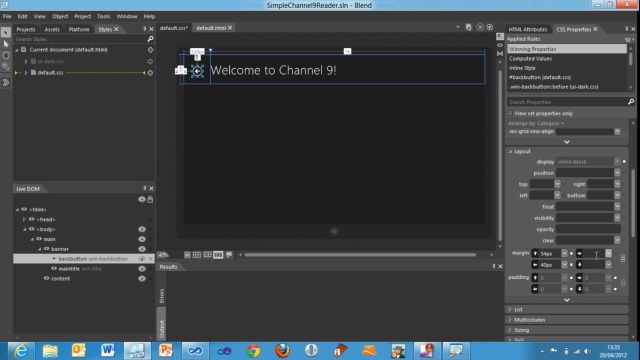Pin the Results panel
The image size is (640, 360).
493,266
